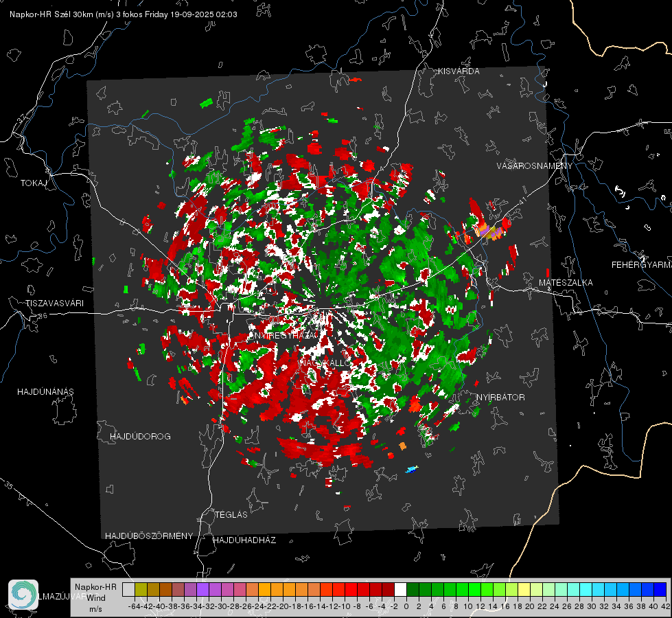The image size is (672, 618).
Task: Pick the yellow swatch between 18 and 20
Action: tap(524, 589)
